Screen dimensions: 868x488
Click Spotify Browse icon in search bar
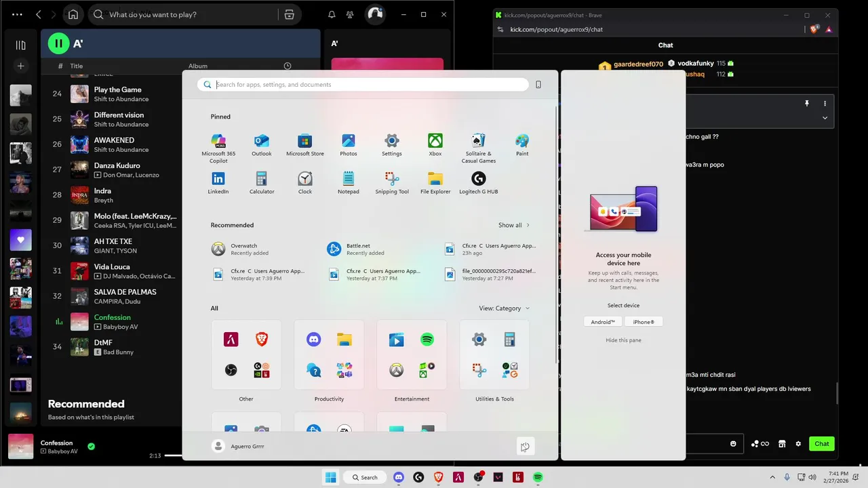click(290, 14)
